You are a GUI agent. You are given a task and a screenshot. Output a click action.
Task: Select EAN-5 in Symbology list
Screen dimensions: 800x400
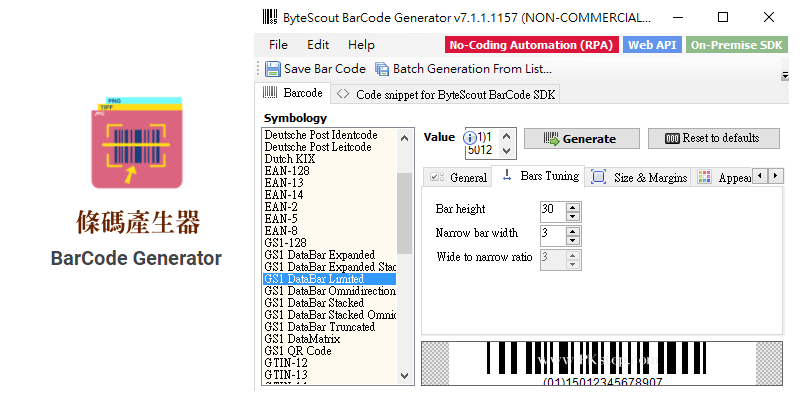pyautogui.click(x=330, y=219)
